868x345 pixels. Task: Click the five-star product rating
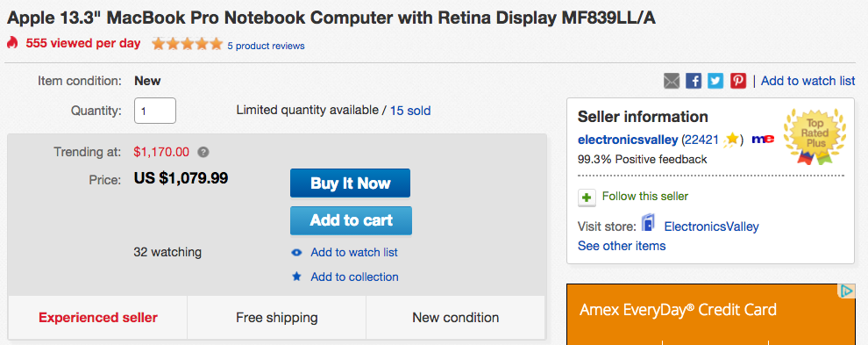187,44
